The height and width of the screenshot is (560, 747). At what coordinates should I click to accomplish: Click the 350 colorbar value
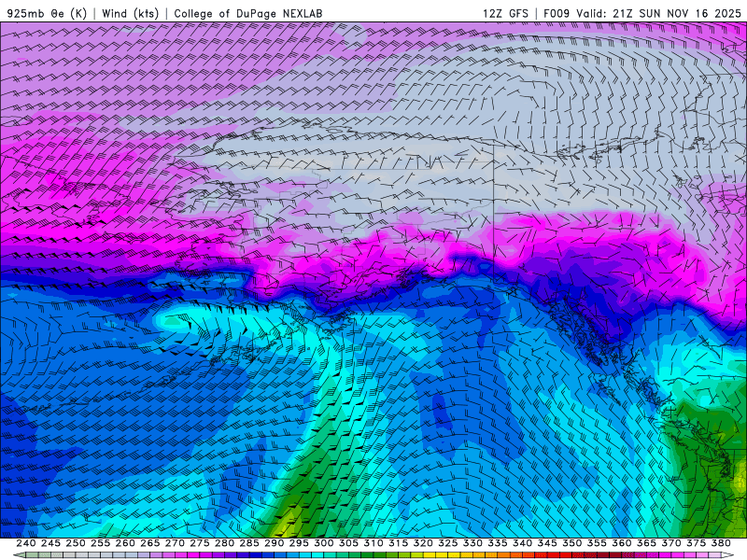click(572, 543)
